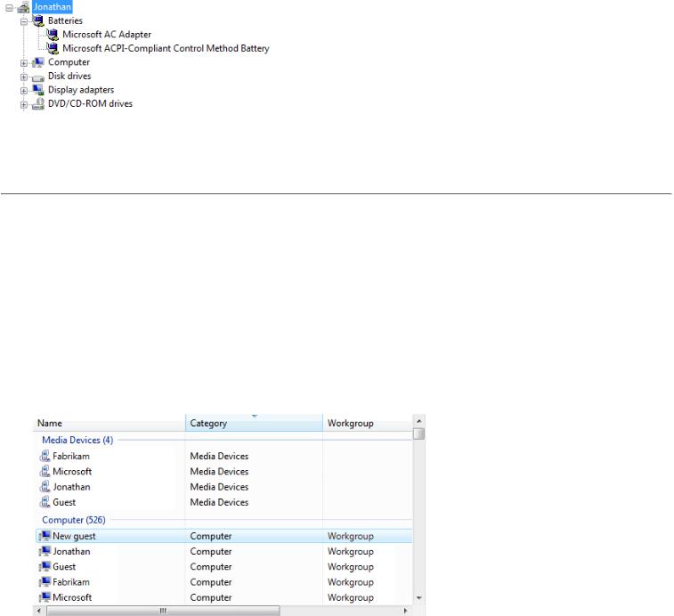Click Media Devices category cell for Fabrikam
The height and width of the screenshot is (616, 674).
[x=219, y=456]
